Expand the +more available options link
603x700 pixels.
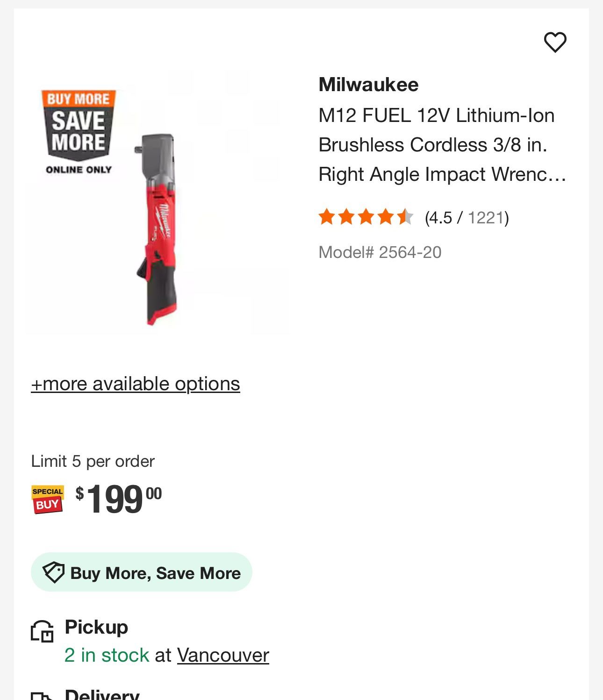136,384
